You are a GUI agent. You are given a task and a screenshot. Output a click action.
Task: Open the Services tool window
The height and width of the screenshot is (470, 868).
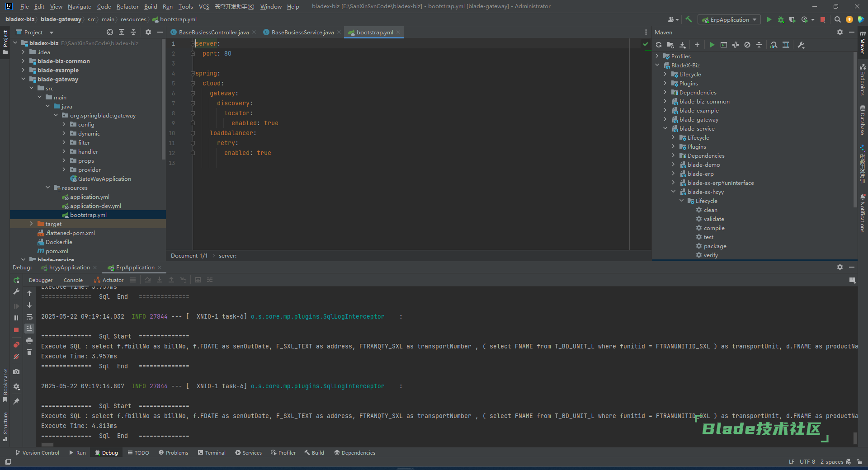point(248,452)
